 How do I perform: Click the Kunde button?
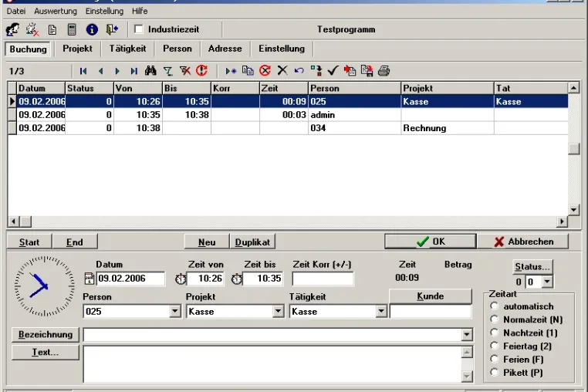click(x=431, y=296)
